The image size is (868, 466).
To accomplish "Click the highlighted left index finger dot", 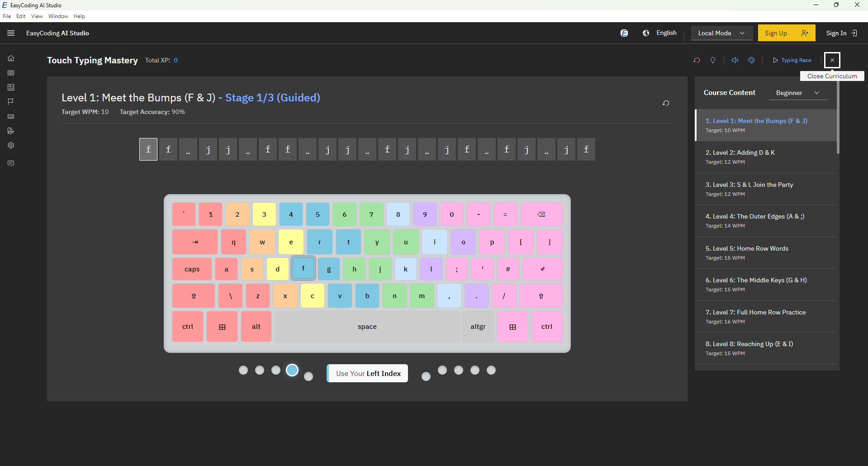I will click(292, 370).
